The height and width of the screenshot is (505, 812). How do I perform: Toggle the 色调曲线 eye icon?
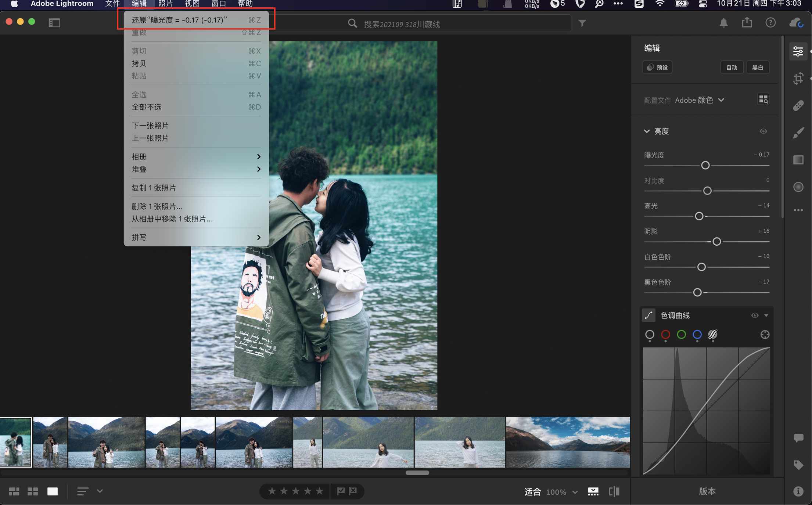[x=755, y=315]
